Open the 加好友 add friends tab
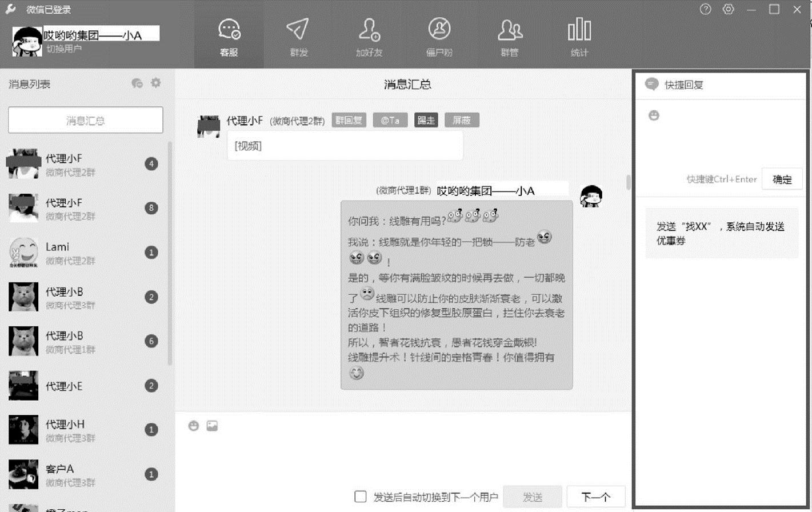The image size is (812, 512). pyautogui.click(x=369, y=37)
